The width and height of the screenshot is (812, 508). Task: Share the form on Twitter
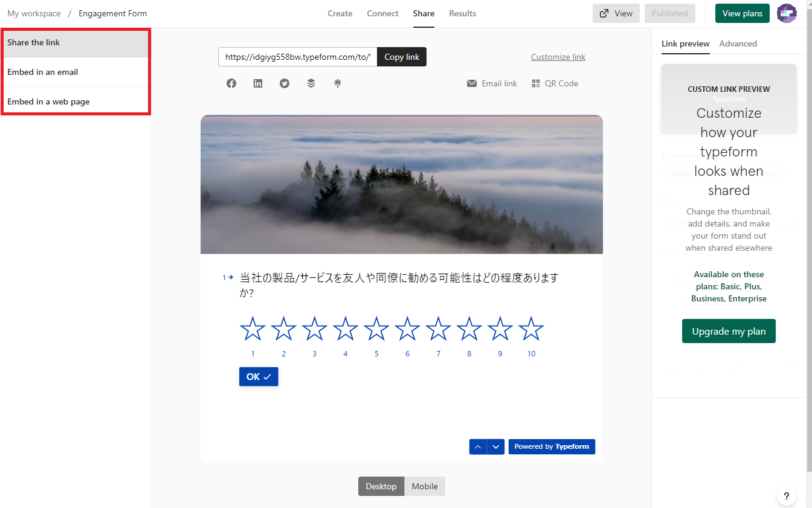tap(285, 84)
